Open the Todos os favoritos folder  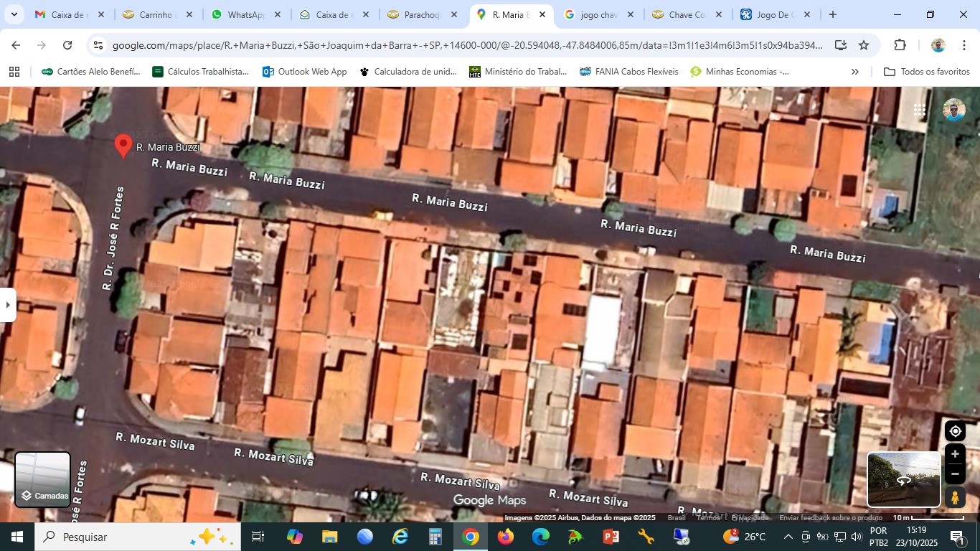tap(927, 72)
